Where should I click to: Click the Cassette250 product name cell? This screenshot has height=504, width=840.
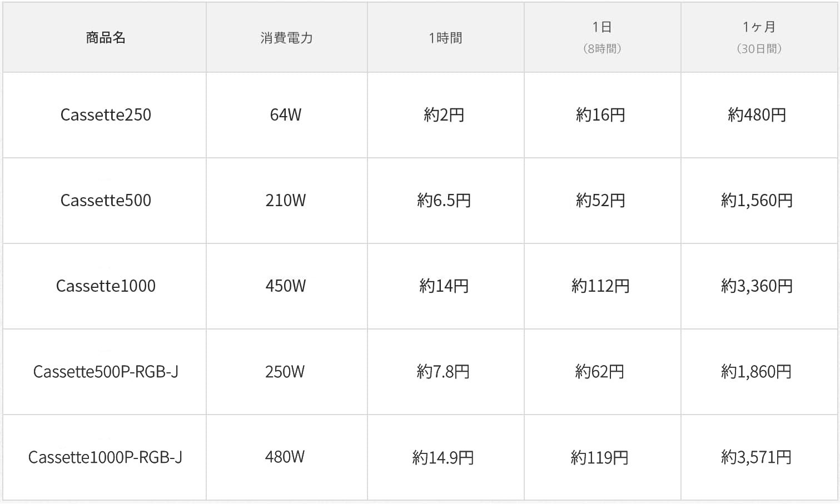pyautogui.click(x=106, y=115)
